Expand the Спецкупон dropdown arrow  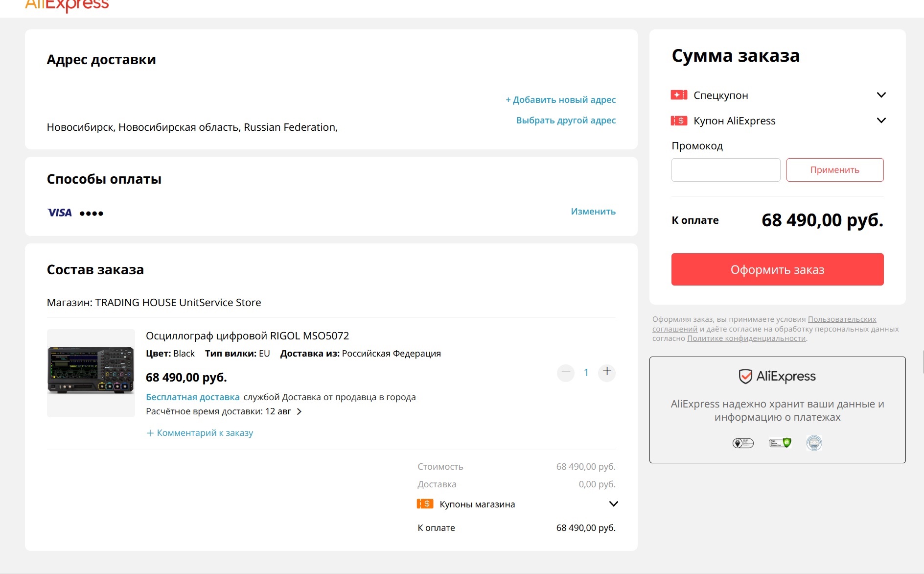(881, 95)
